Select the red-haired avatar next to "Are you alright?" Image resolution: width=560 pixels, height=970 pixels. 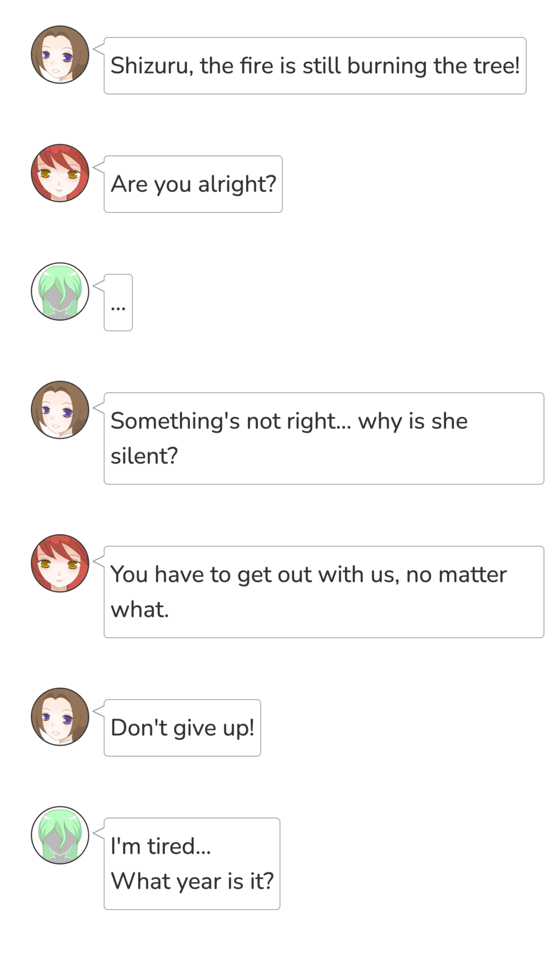(x=60, y=173)
